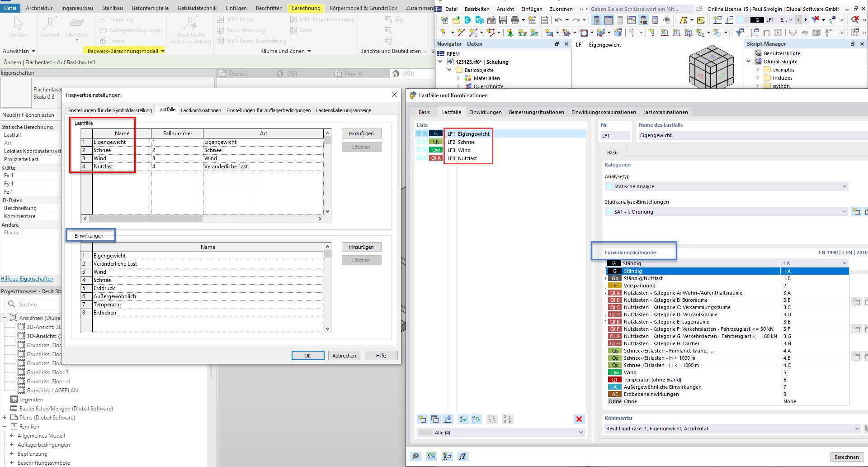Delete all load cases with the red X
Viewport: 868px width, 467px height.
[x=579, y=419]
